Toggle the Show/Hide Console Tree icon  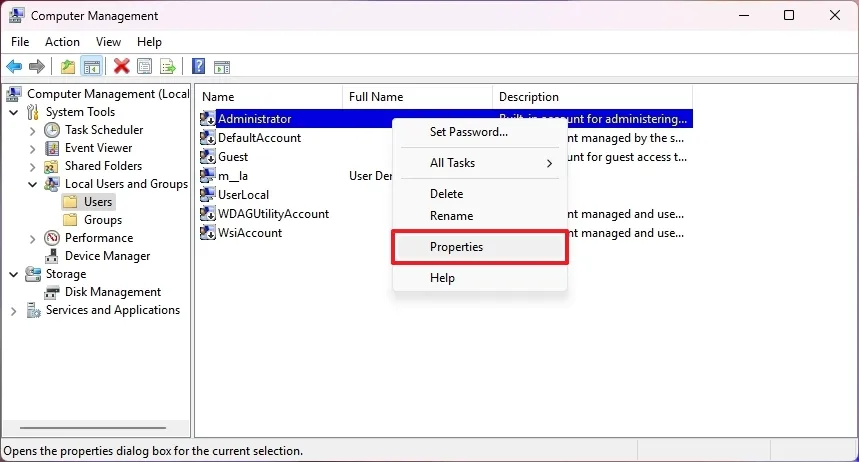(x=91, y=67)
